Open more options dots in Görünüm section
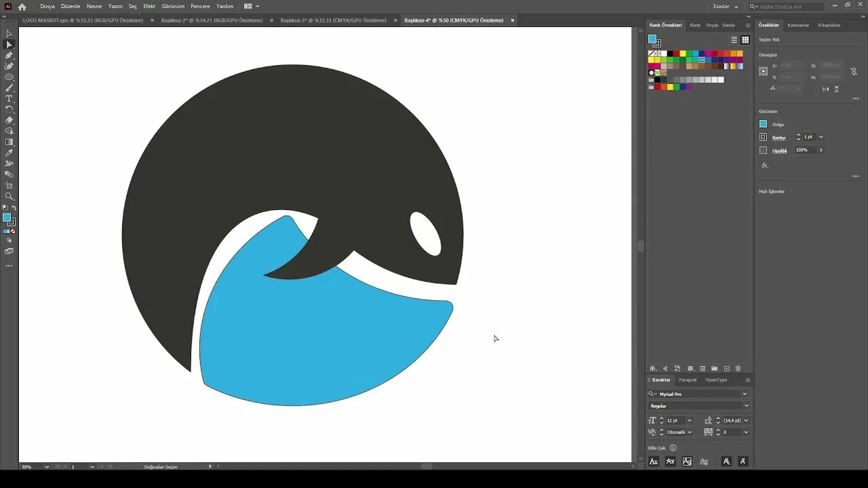This screenshot has width=868, height=488. pyautogui.click(x=856, y=176)
